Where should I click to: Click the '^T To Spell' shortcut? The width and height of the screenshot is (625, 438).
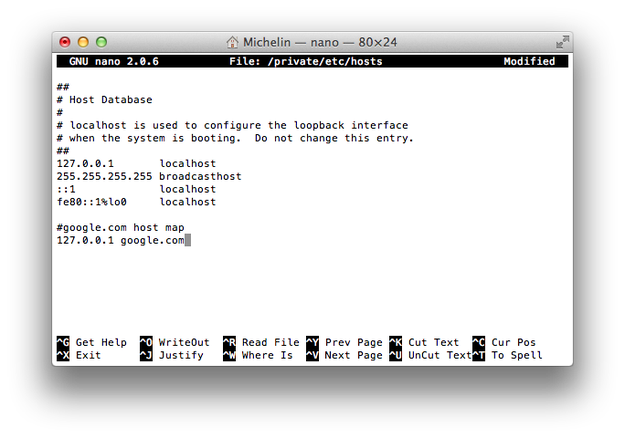(x=507, y=355)
